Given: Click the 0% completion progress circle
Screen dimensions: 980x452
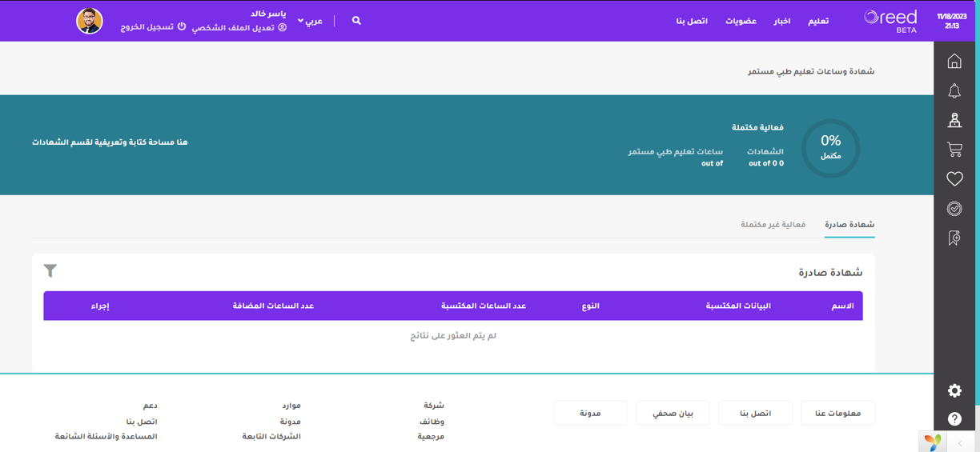Looking at the screenshot, I should (831, 148).
